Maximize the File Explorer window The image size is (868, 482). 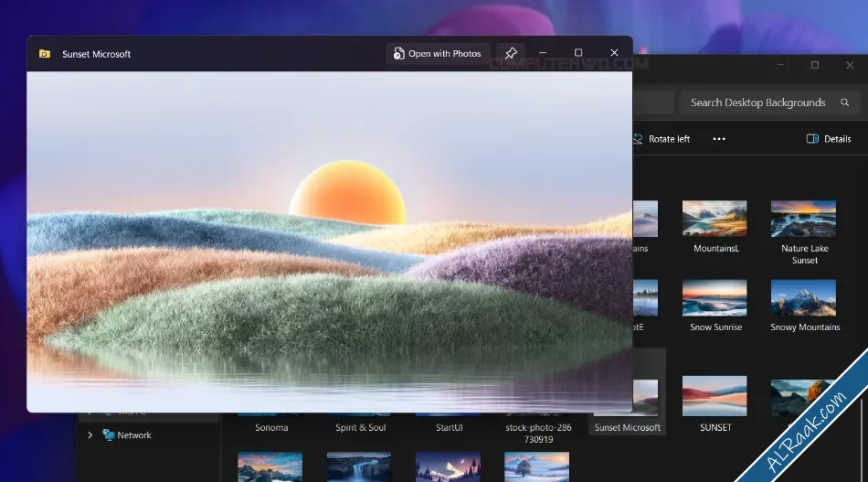(x=815, y=65)
